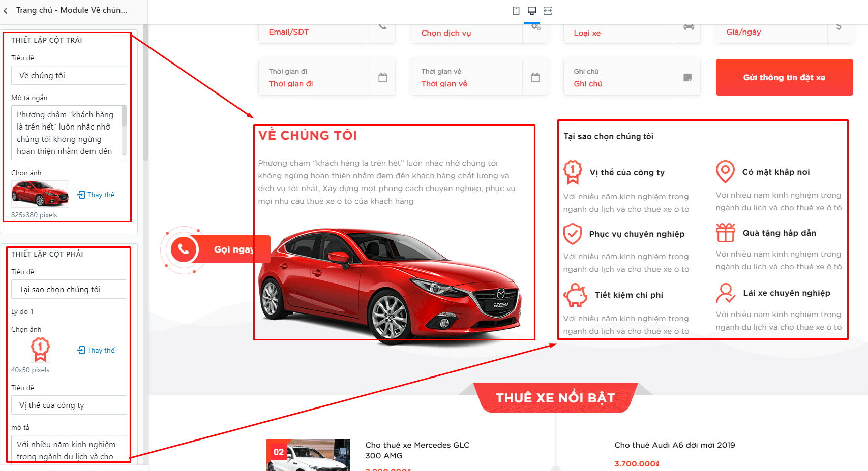Replace left column image via Thay thế

click(96, 195)
